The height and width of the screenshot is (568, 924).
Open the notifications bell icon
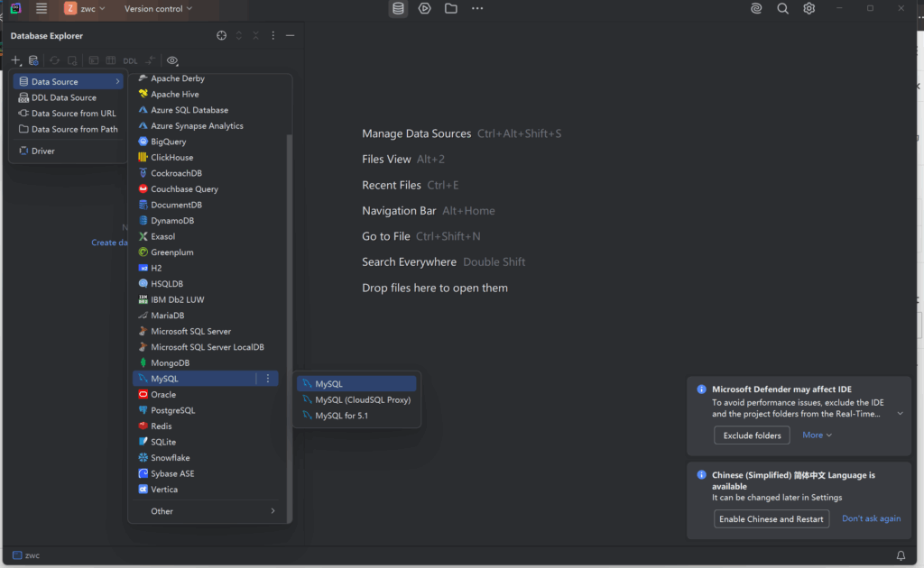pyautogui.click(x=901, y=555)
